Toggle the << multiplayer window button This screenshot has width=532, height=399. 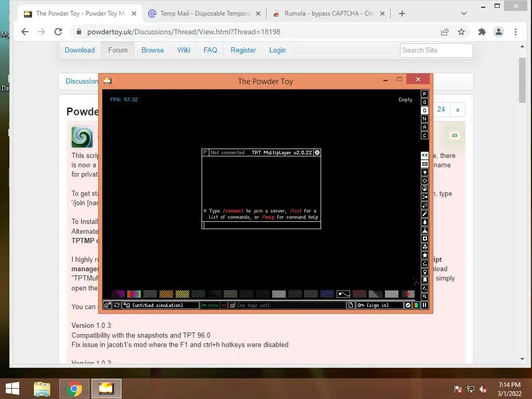click(424, 155)
